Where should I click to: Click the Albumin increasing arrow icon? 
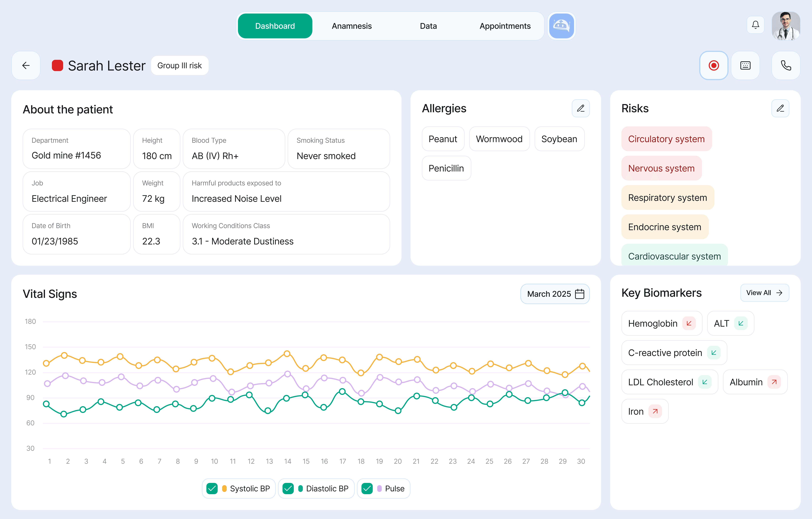(774, 382)
